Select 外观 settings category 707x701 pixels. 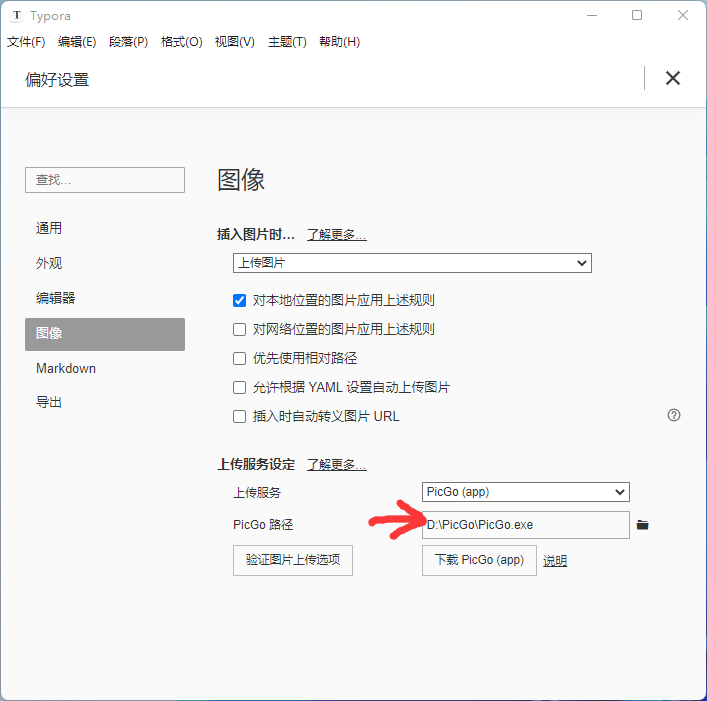click(x=105, y=263)
